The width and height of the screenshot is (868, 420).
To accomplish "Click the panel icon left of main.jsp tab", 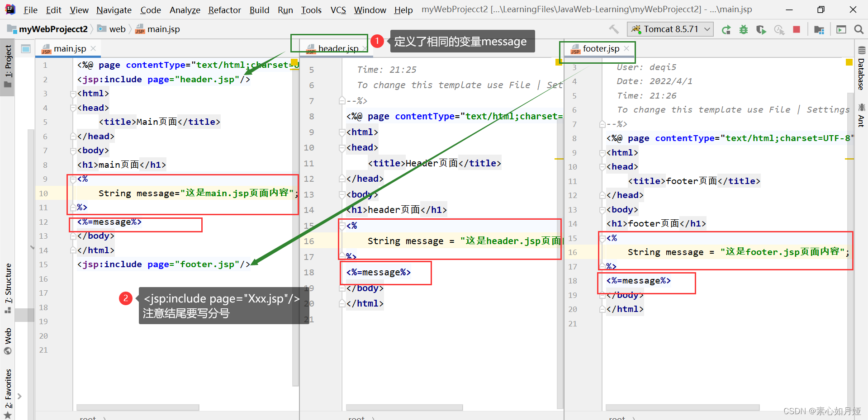I will [26, 48].
